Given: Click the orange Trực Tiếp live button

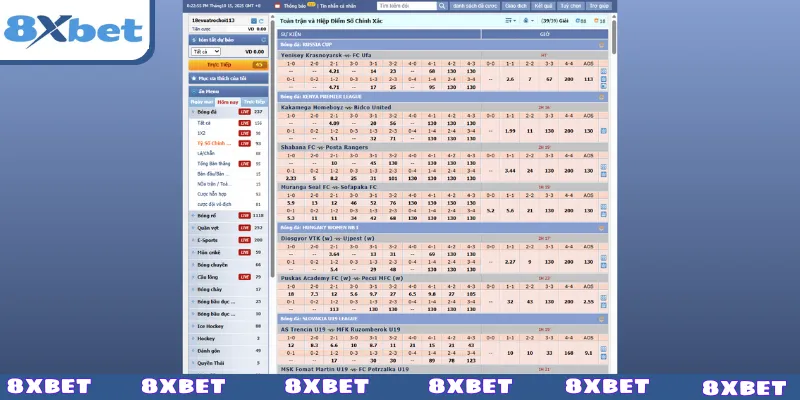Looking at the screenshot, I should coord(220,63).
